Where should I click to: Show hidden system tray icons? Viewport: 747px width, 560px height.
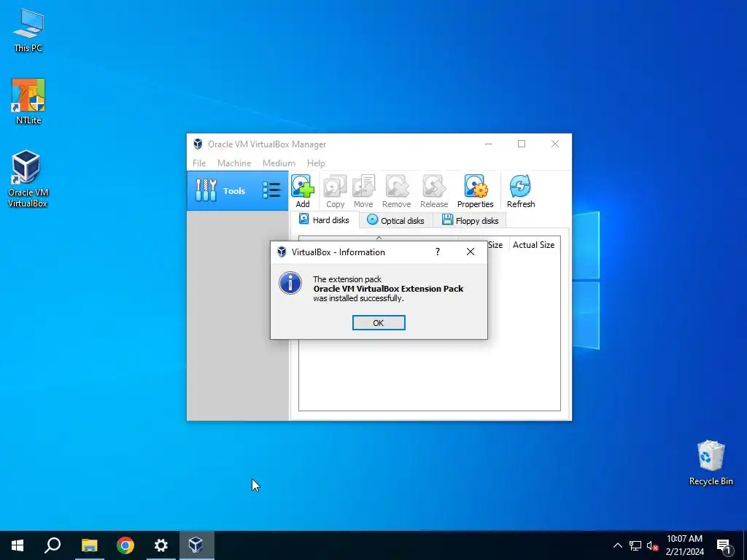point(617,545)
